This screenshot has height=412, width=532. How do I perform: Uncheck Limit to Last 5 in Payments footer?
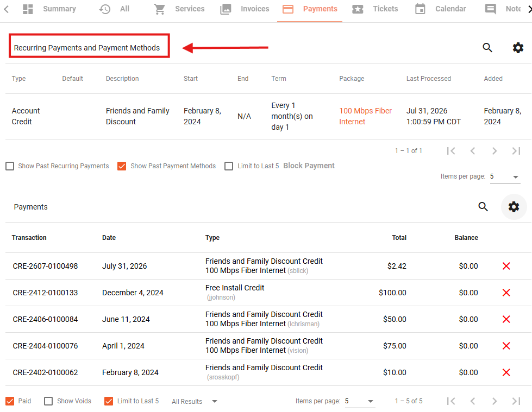click(x=109, y=401)
